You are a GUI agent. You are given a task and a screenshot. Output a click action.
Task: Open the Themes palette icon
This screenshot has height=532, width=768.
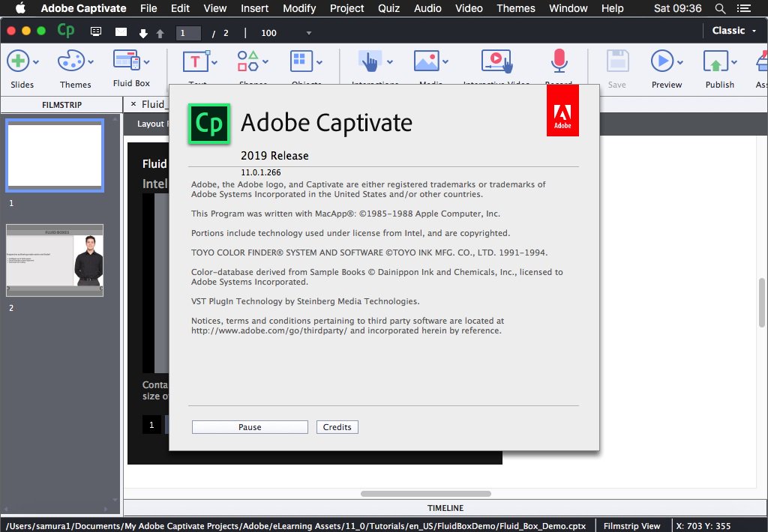[x=71, y=61]
